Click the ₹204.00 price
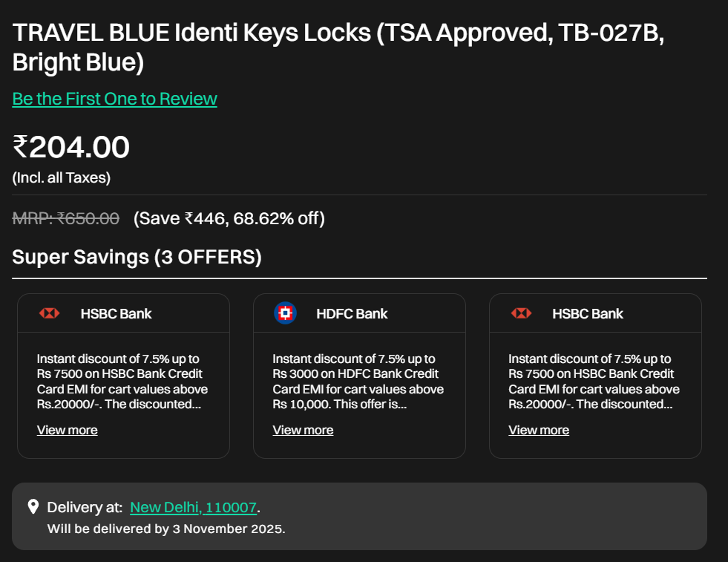This screenshot has width=728, height=562. tap(71, 147)
